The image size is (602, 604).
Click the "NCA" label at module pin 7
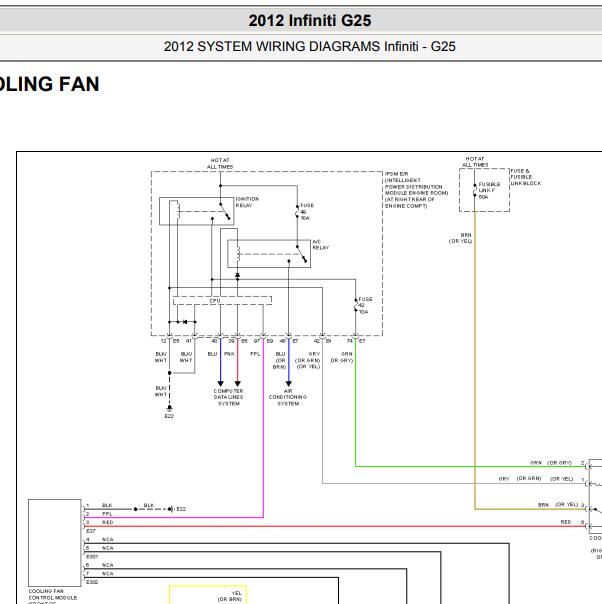(107, 574)
